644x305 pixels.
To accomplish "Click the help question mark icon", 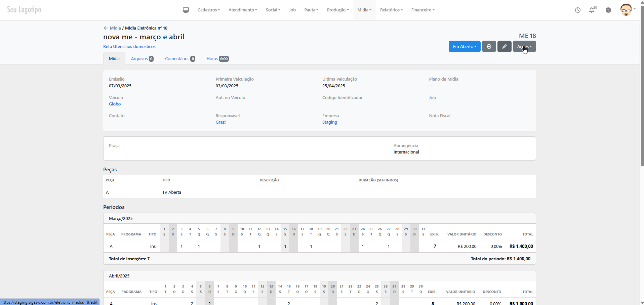I will coord(608,10).
